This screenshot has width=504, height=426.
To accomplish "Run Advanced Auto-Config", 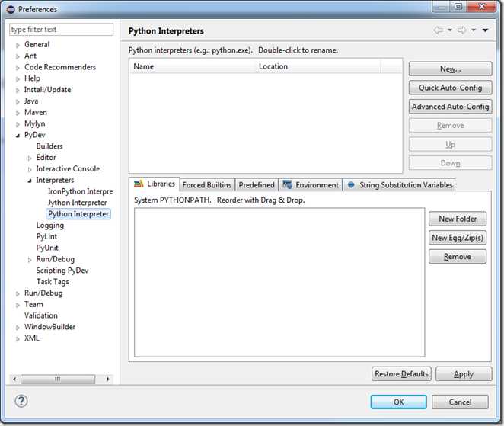I will (450, 107).
